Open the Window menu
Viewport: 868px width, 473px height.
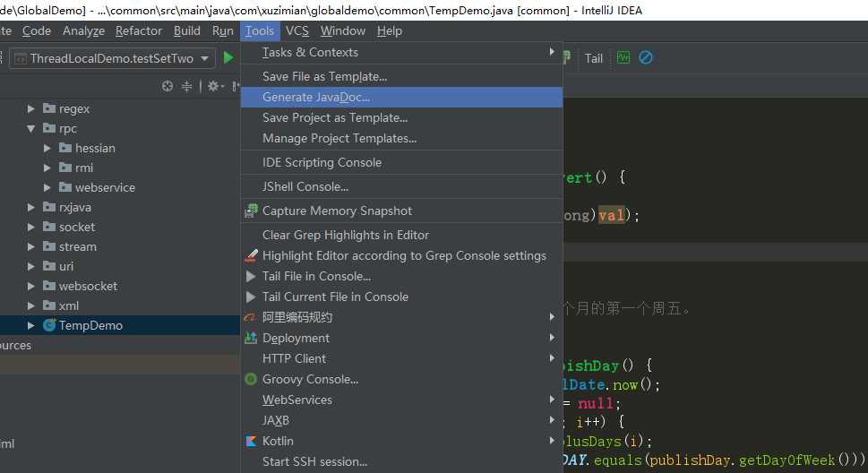click(343, 31)
